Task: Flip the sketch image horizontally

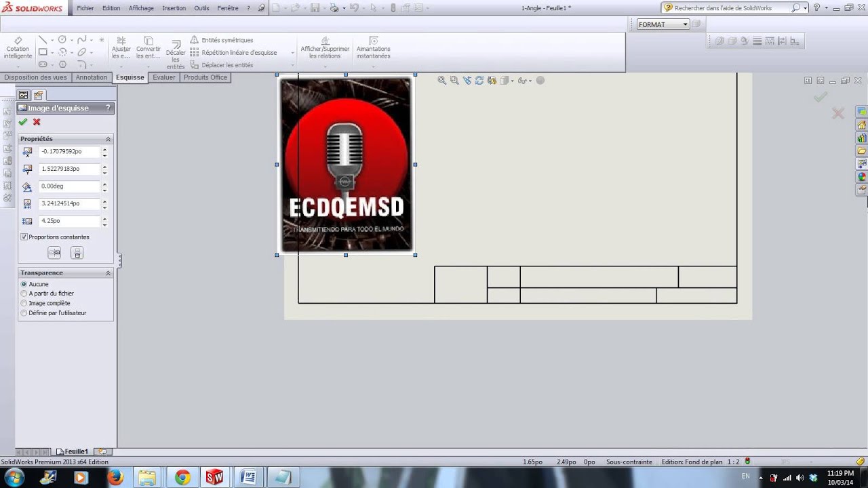Action: [54, 253]
